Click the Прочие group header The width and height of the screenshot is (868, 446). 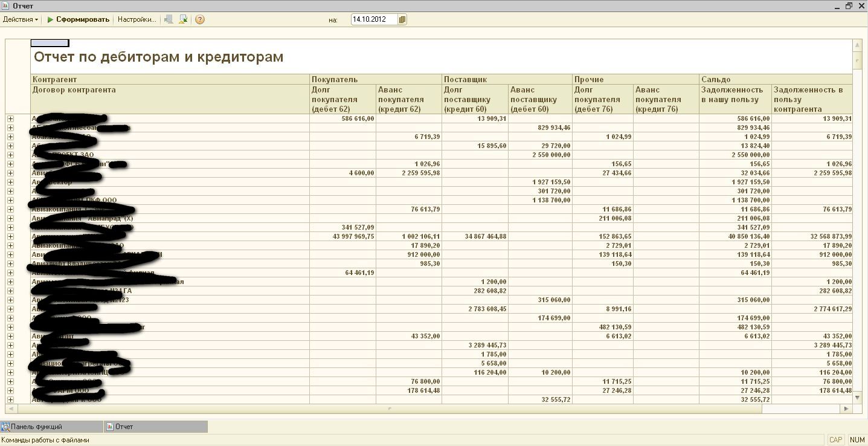[636, 79]
